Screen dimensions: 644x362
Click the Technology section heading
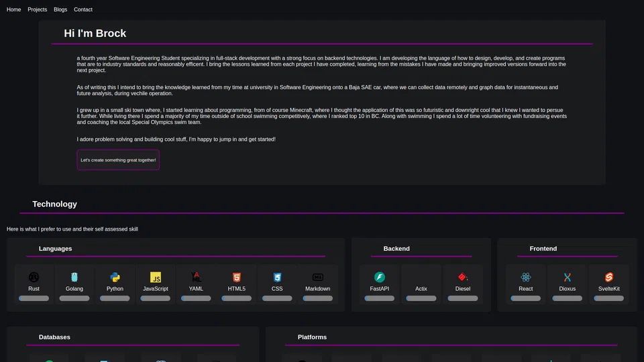coord(54,204)
